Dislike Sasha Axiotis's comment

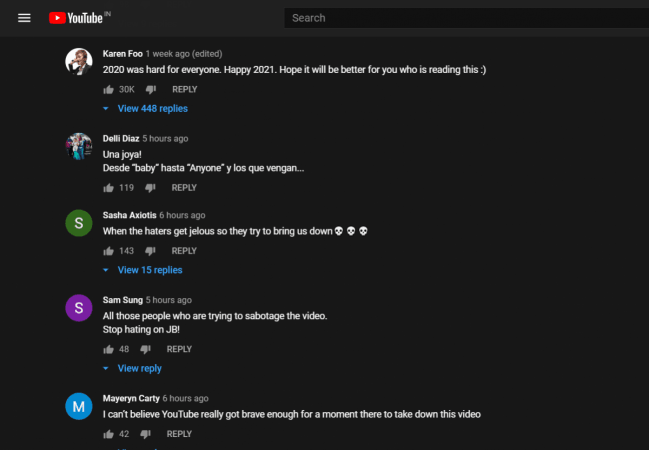coord(151,251)
